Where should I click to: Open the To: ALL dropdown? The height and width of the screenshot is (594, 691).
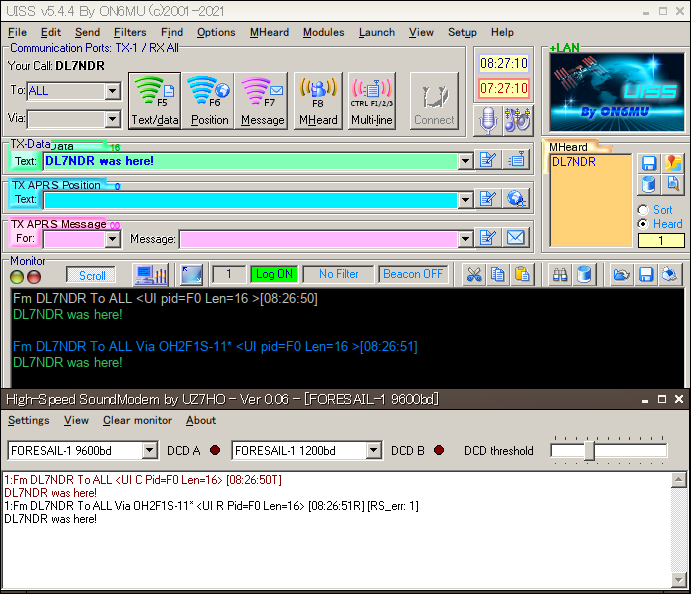pyautogui.click(x=112, y=91)
